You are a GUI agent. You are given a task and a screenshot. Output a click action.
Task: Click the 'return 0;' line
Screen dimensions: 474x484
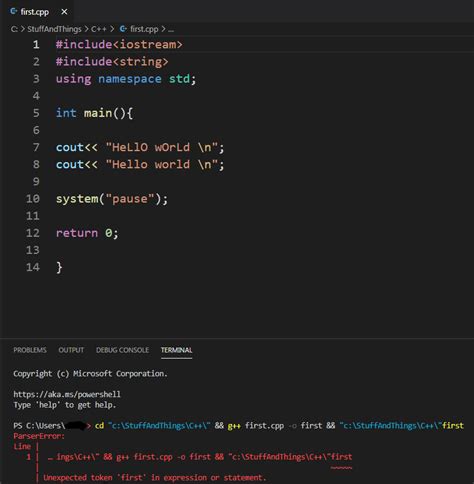[87, 233]
